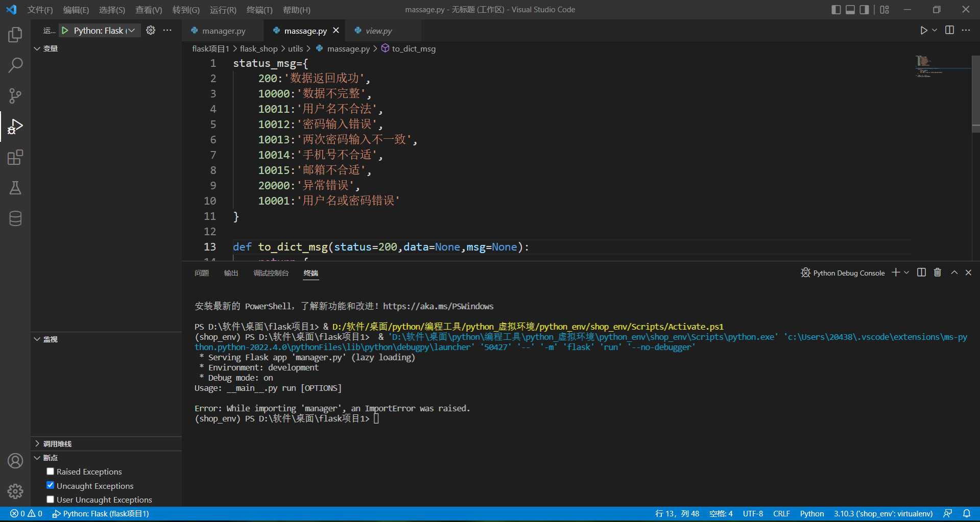Image resolution: width=980 pixels, height=522 pixels.
Task: Switch to the 输出 panel tab
Action: 231,273
